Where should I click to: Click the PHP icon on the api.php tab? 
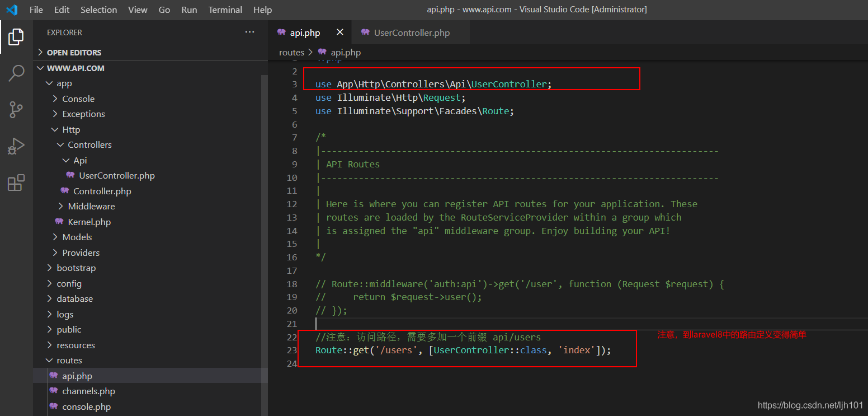coord(282,32)
